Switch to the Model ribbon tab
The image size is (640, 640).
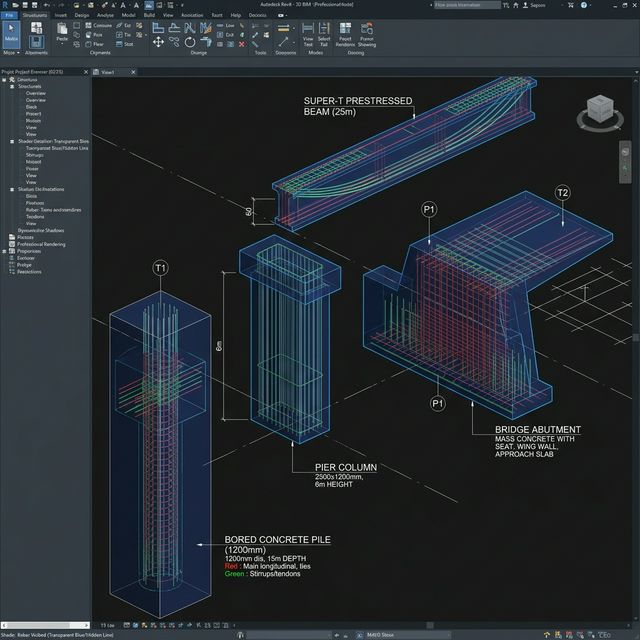coord(128,15)
